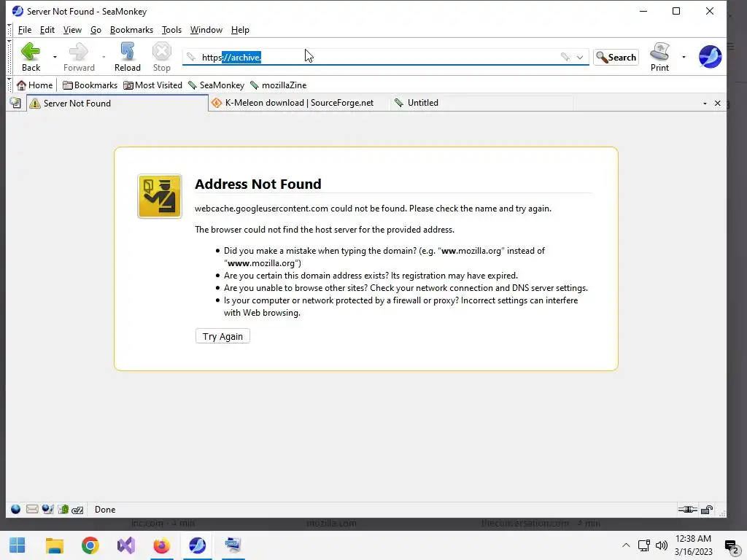Click the Done status text
Viewport: 747px width, 560px height.
105,510
